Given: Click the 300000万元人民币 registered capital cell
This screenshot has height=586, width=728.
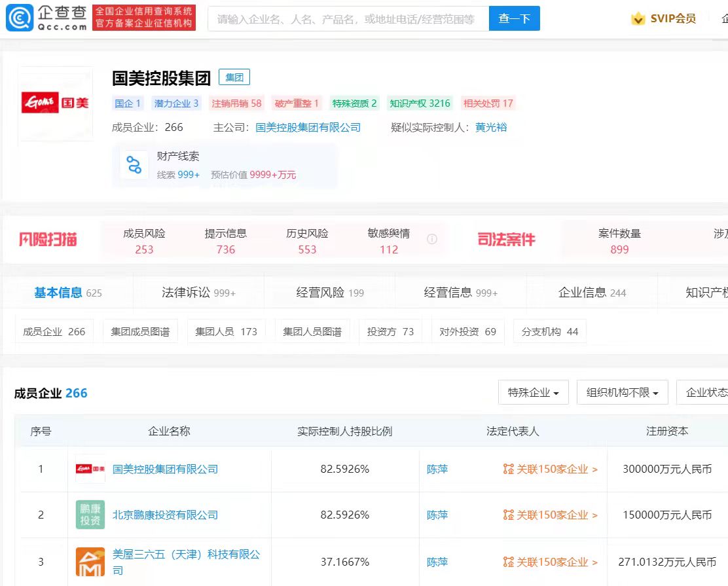Looking at the screenshot, I should [667, 469].
